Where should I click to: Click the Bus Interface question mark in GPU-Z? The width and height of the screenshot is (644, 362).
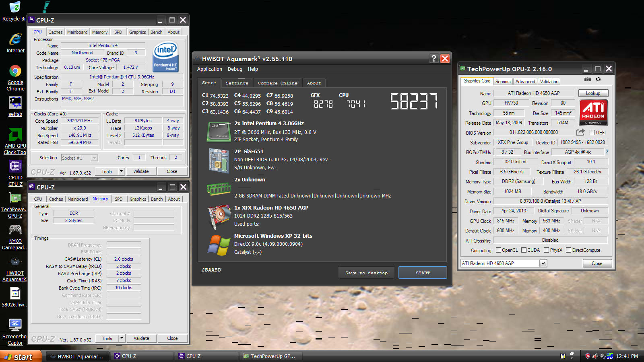coord(607,152)
